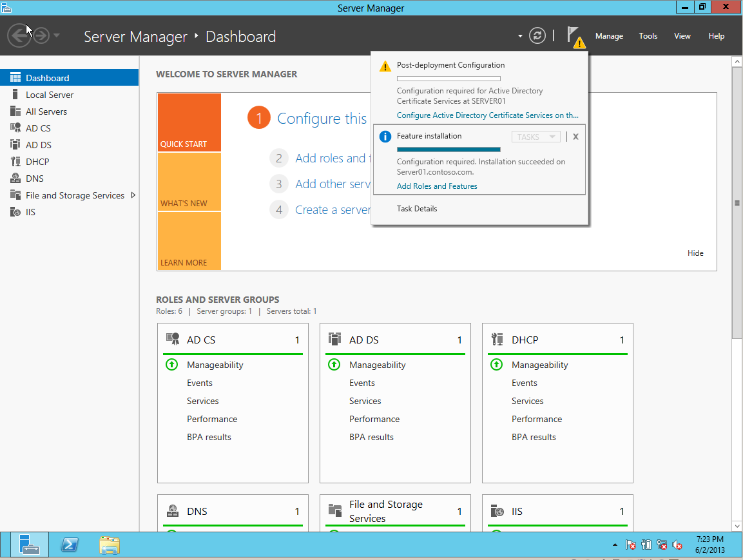Click the Forward navigation arrow
This screenshot has width=743, height=560.
point(41,35)
